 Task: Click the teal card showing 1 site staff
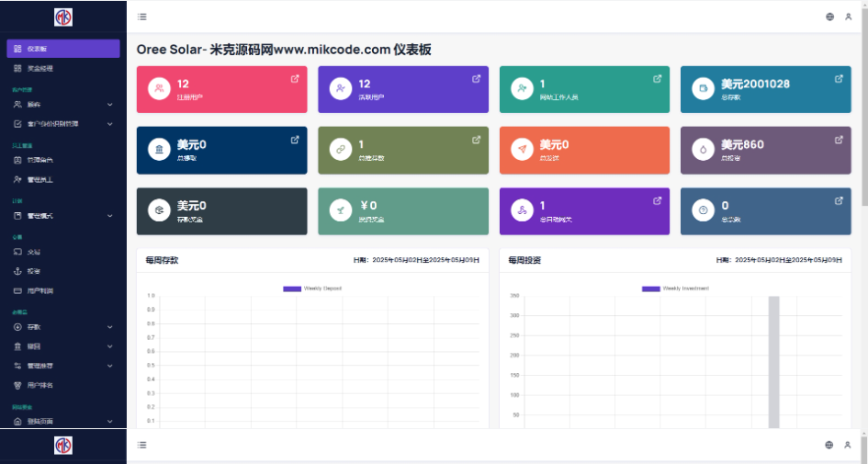coord(584,89)
